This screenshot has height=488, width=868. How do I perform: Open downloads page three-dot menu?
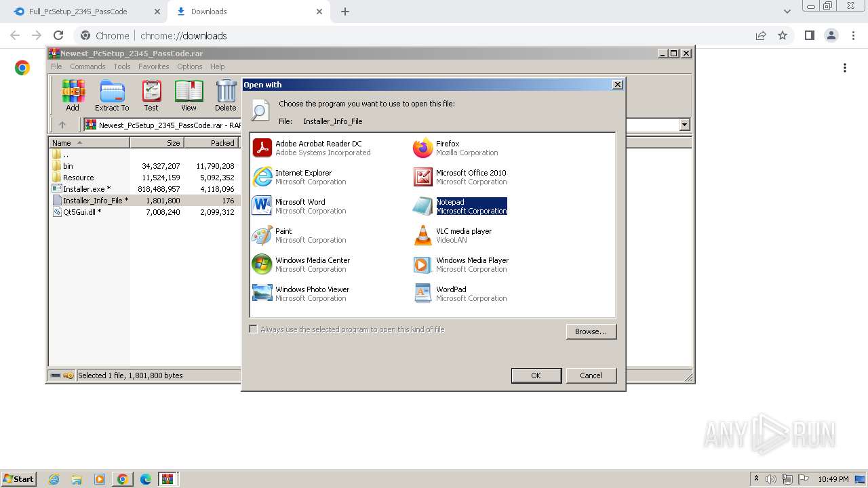845,68
